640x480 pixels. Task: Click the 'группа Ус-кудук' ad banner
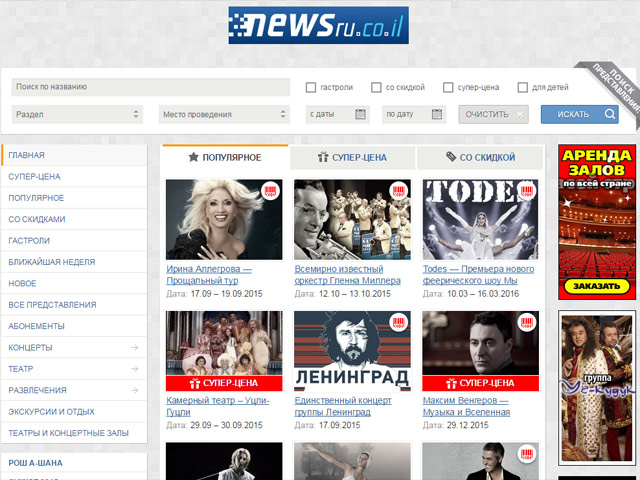tap(597, 388)
